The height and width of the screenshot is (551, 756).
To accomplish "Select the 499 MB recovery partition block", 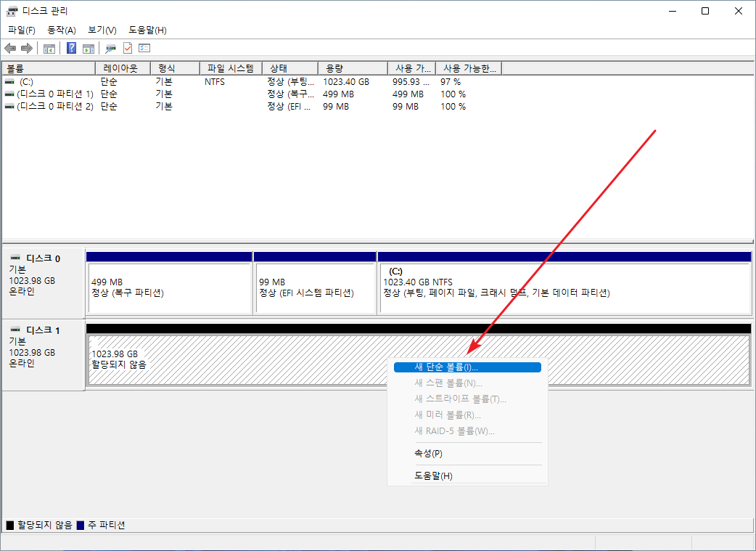I will [x=168, y=288].
